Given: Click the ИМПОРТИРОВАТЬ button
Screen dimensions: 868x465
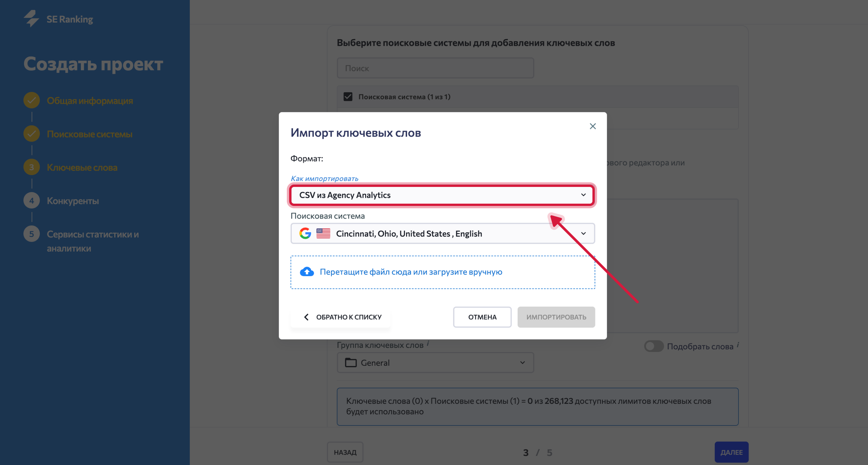Looking at the screenshot, I should pyautogui.click(x=556, y=317).
